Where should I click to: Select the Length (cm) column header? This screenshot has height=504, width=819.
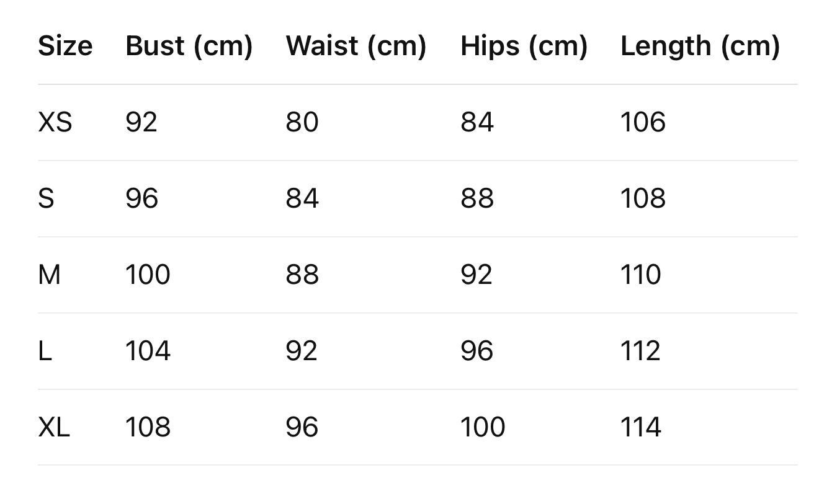[x=700, y=46]
